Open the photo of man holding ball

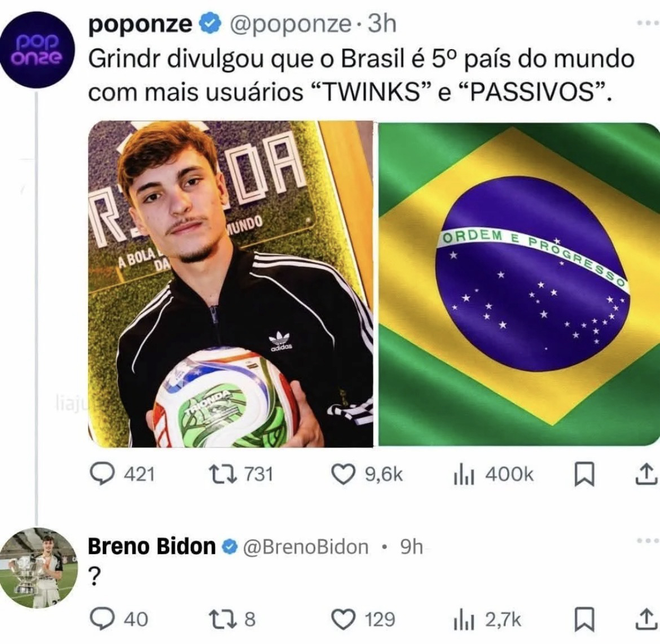coord(230,283)
